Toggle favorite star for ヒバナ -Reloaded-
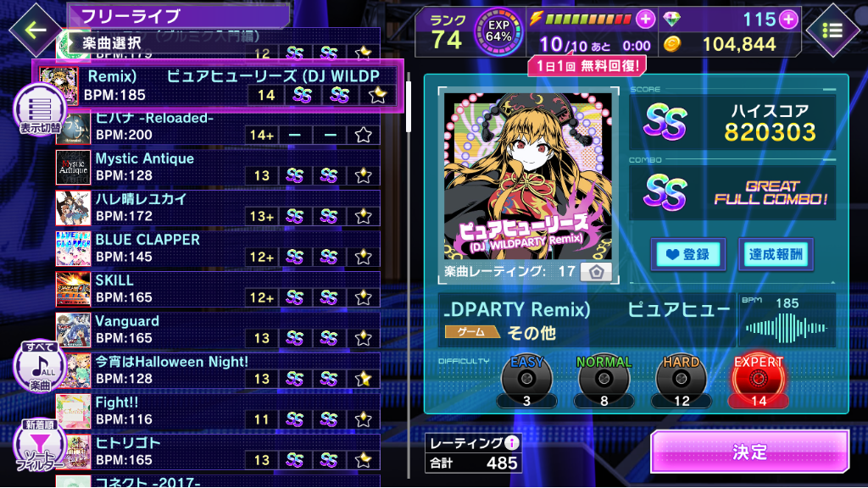The image size is (868, 488). pyautogui.click(x=363, y=135)
